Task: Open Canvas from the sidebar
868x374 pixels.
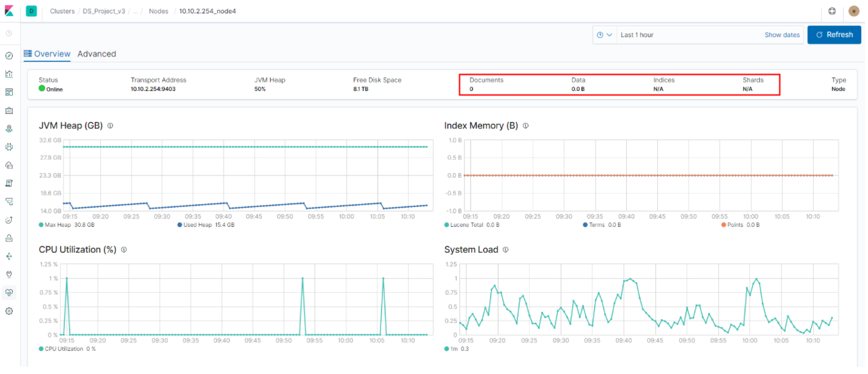Action: pyautogui.click(x=9, y=111)
